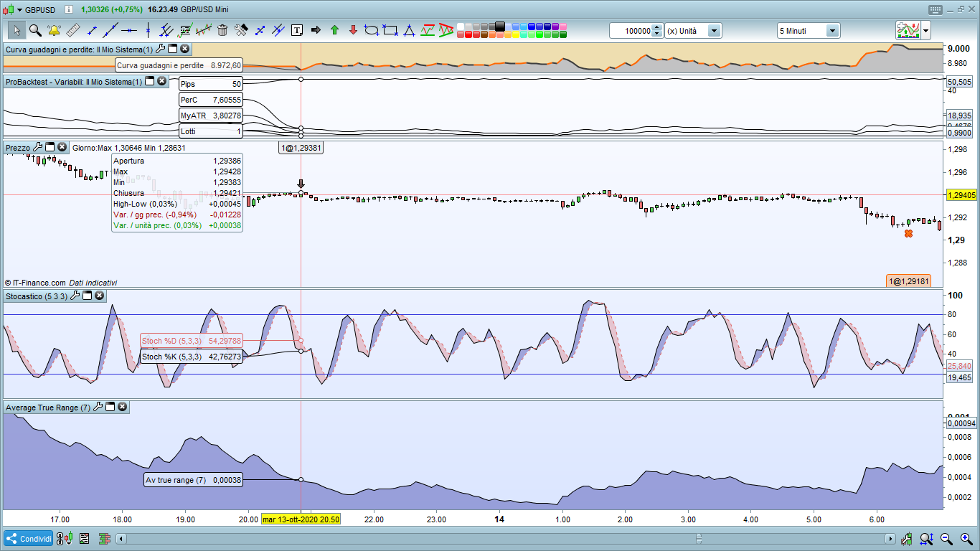Close the ProBacktest Variabili panel
Viewport: 980px width, 551px height.
[x=162, y=82]
